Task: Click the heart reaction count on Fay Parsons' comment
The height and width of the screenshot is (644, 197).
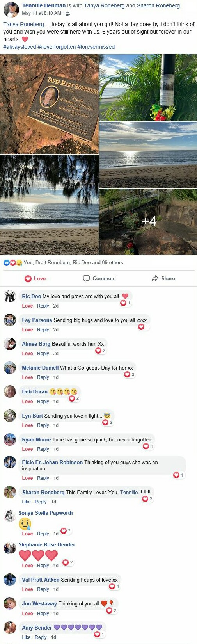Action: 143,327
